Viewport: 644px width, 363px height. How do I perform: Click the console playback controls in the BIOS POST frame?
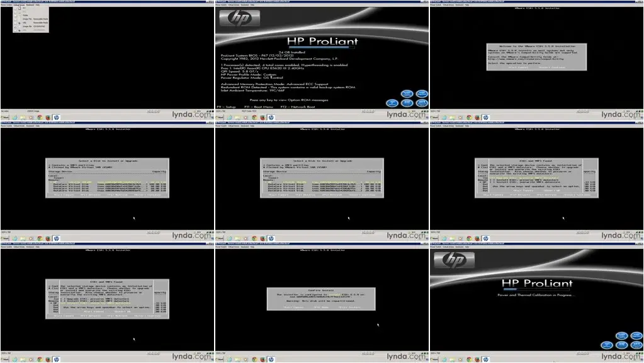[x=368, y=111]
